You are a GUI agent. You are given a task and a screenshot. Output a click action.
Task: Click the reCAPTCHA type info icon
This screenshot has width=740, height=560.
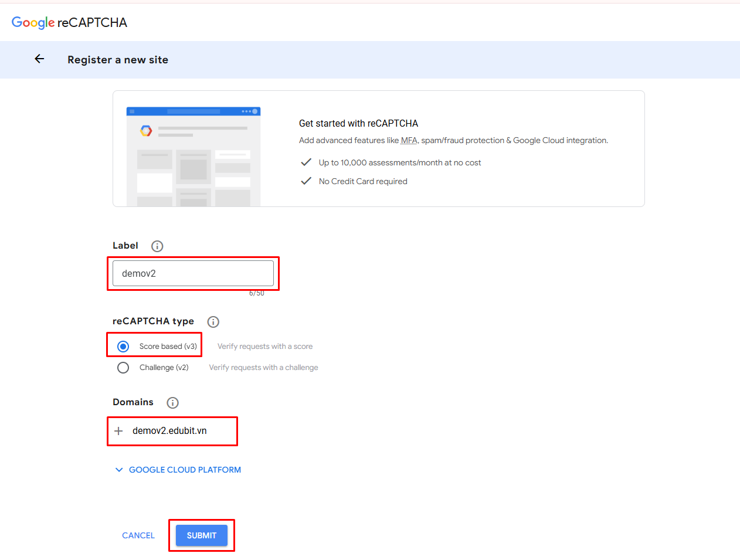[213, 322]
